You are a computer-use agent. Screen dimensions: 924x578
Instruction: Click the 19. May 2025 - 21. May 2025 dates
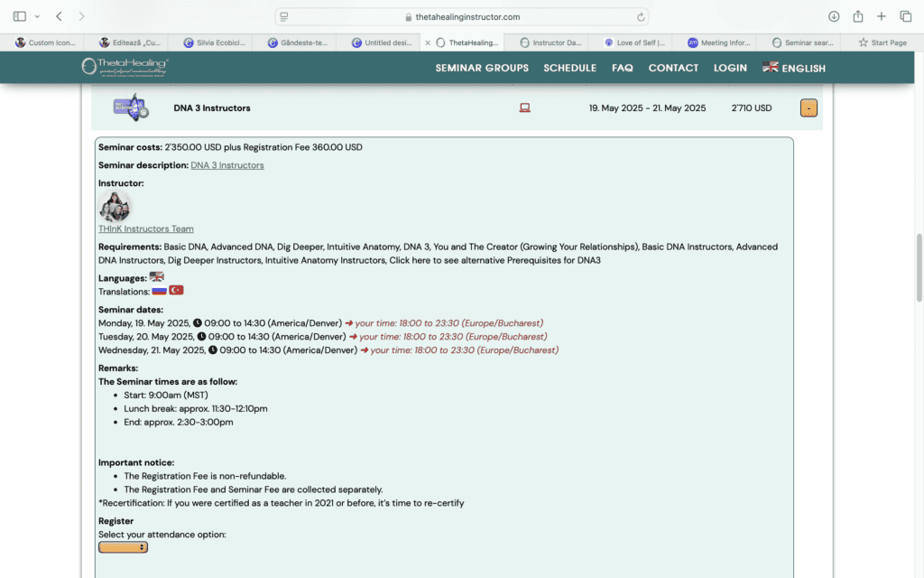647,108
